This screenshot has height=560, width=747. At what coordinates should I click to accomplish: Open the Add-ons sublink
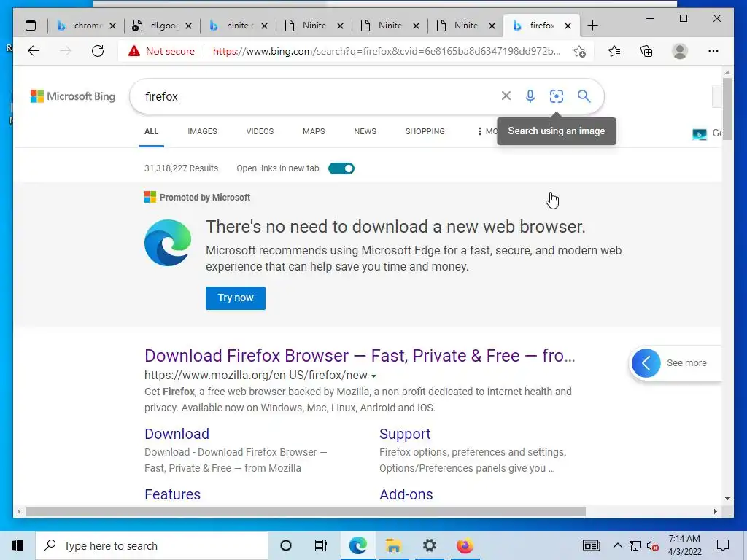406,494
